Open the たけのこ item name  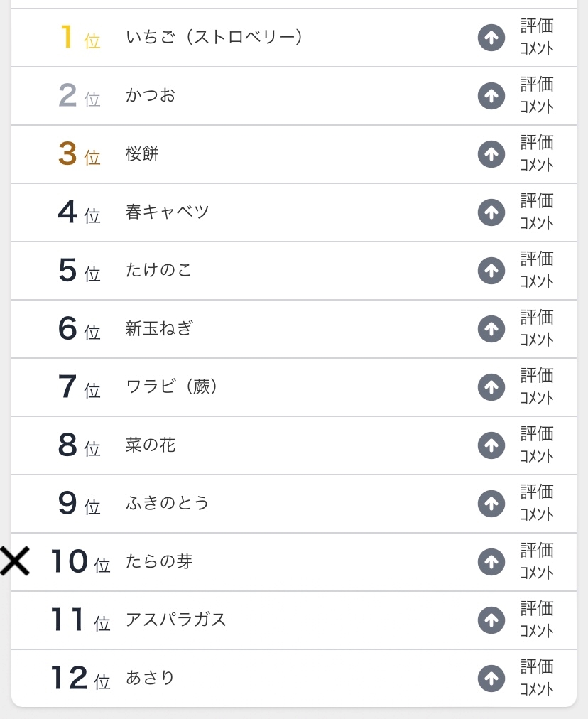coord(158,271)
